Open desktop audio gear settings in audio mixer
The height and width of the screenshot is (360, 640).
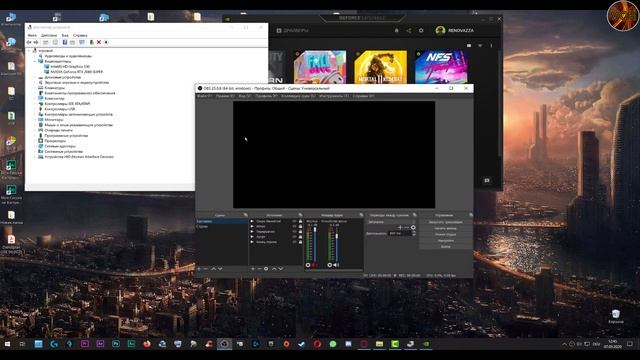tap(330, 265)
